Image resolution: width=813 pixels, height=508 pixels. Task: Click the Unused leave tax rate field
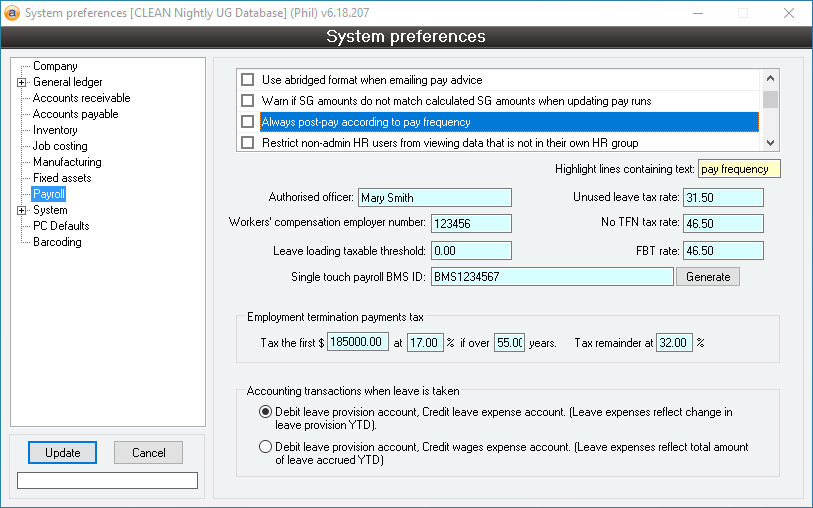pyautogui.click(x=723, y=198)
